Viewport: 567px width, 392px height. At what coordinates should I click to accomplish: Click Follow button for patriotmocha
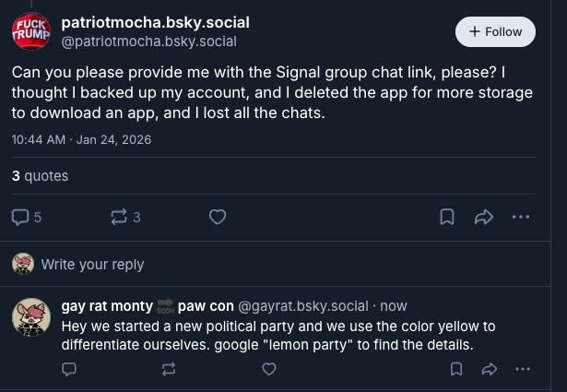(x=495, y=31)
